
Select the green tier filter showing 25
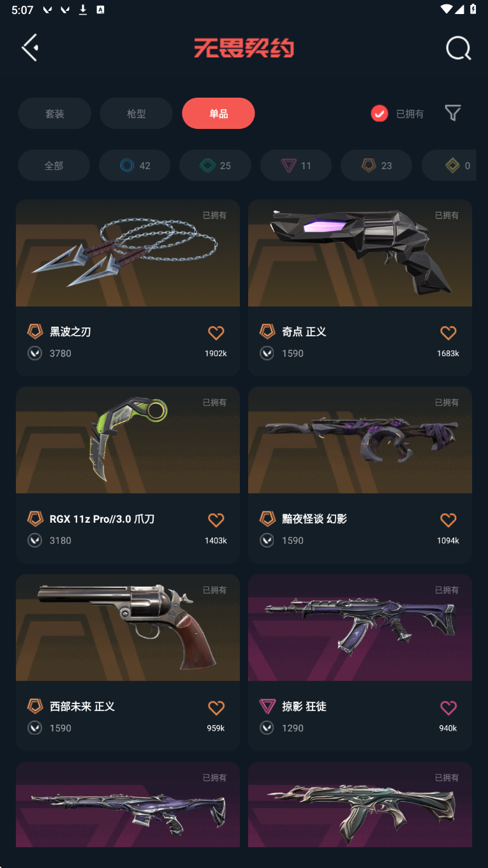click(x=215, y=165)
